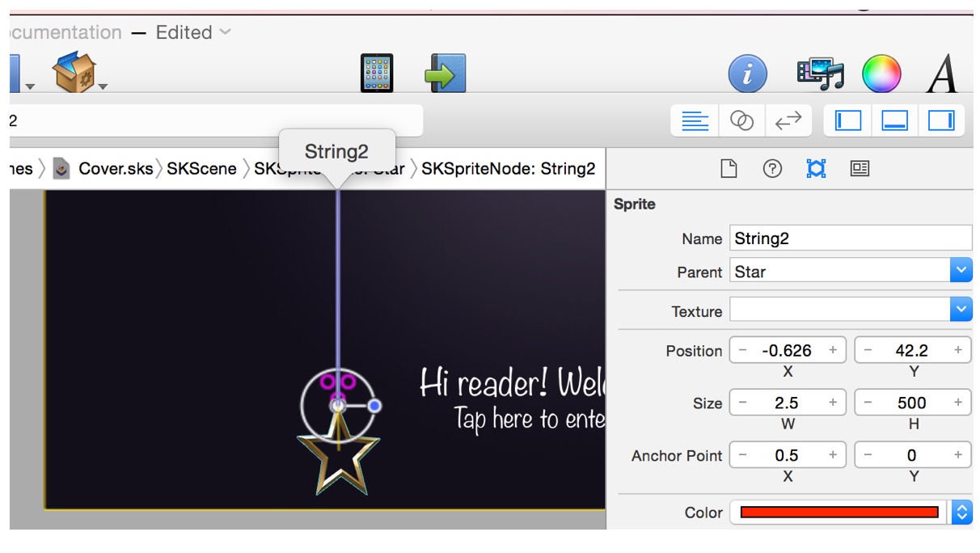Open the Inspector info button

coord(748,74)
